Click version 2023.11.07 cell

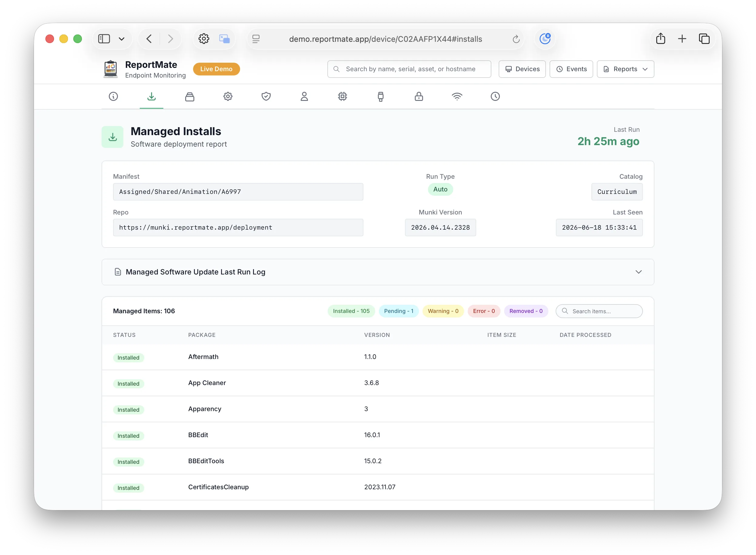tap(380, 487)
